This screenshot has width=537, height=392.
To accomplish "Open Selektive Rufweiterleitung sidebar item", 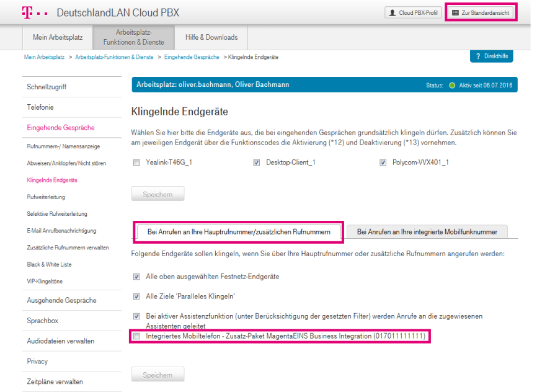I will click(x=57, y=213).
